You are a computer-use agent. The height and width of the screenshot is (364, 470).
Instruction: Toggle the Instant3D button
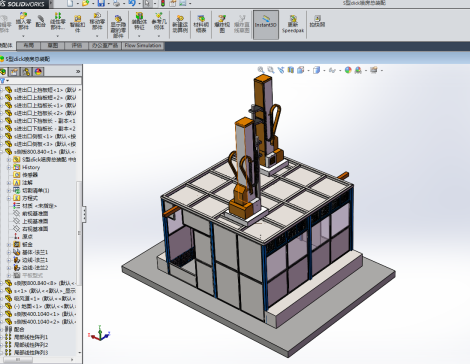pos(266,25)
